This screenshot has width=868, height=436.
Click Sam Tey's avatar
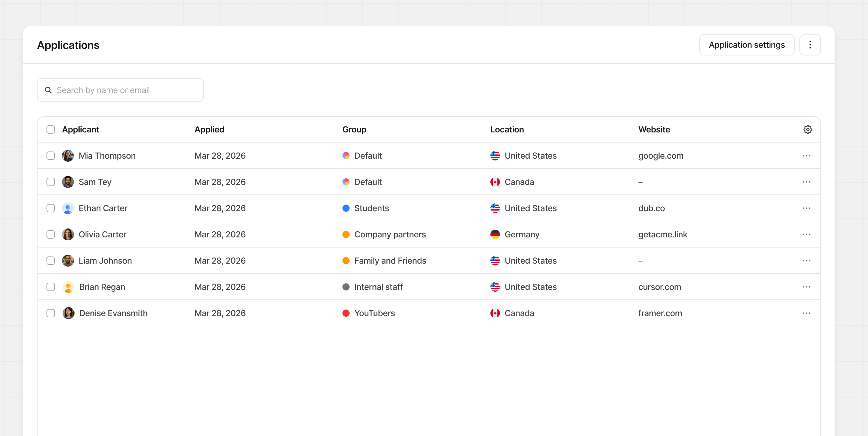[68, 182]
